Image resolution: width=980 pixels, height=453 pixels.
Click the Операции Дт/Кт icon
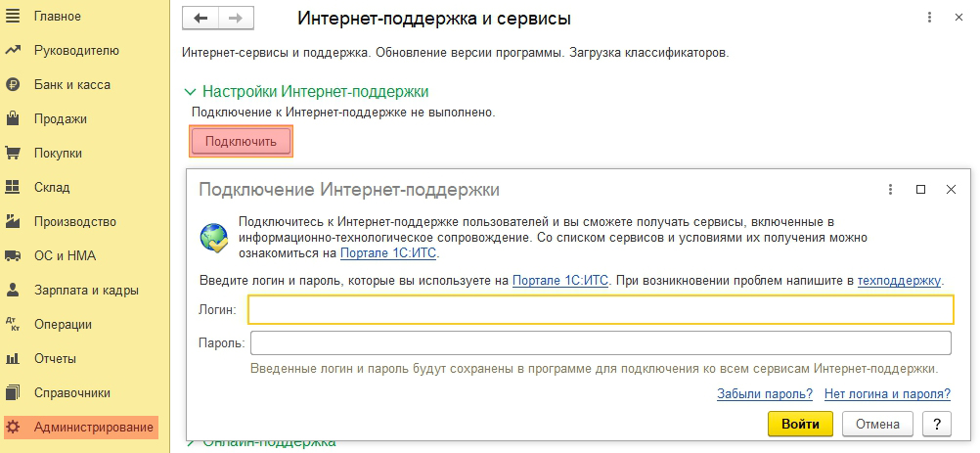point(13,324)
